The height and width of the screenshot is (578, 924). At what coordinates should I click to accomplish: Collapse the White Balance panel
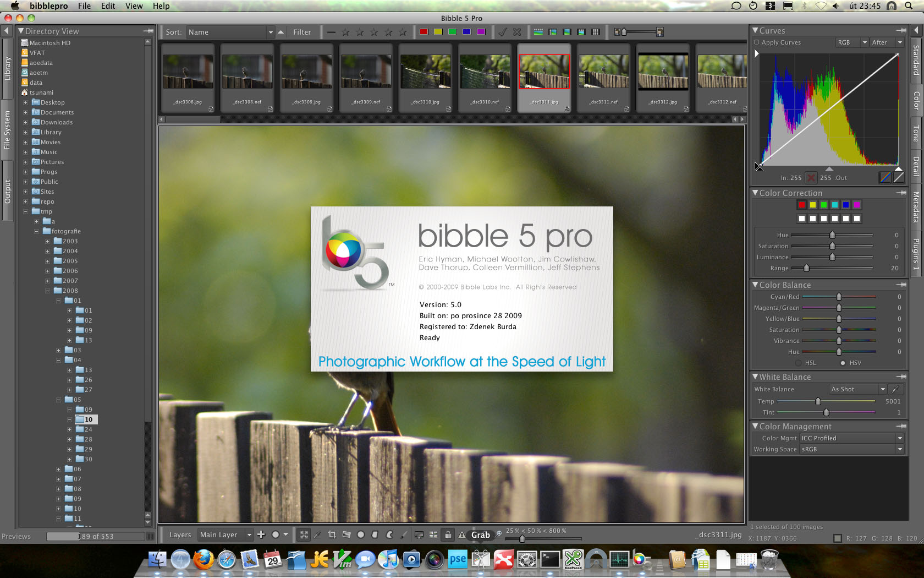[x=755, y=377]
